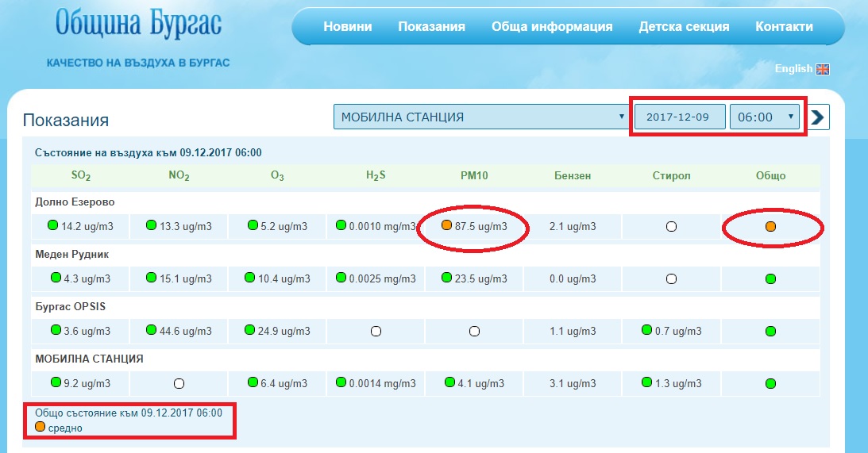Click the Показания page heading

coord(66,120)
